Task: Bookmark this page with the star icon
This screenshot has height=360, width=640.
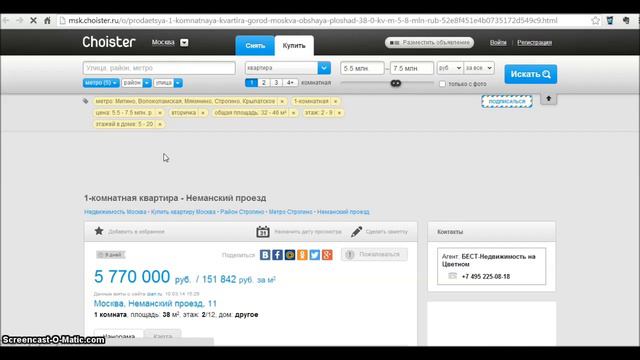Action: click(x=596, y=20)
